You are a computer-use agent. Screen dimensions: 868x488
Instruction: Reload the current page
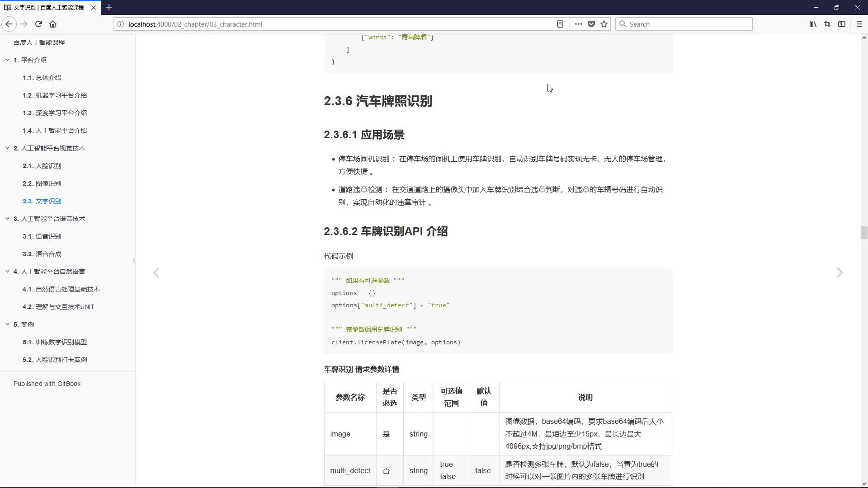tap(38, 24)
